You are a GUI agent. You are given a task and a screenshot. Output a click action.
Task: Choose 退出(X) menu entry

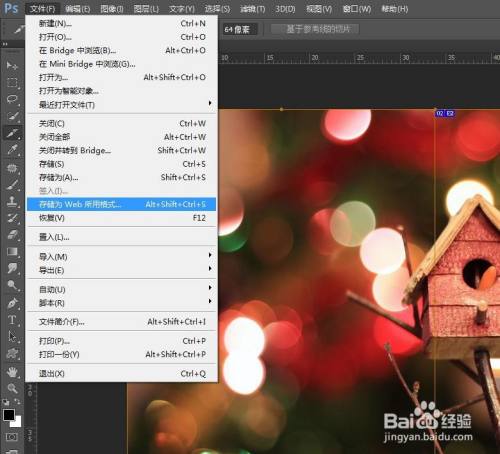122,374
